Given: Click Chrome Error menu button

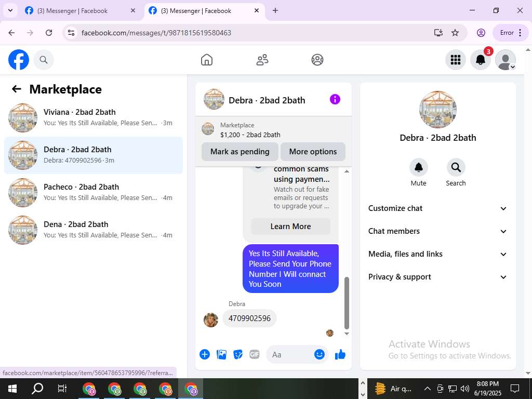Looking at the screenshot, I should pos(510,33).
